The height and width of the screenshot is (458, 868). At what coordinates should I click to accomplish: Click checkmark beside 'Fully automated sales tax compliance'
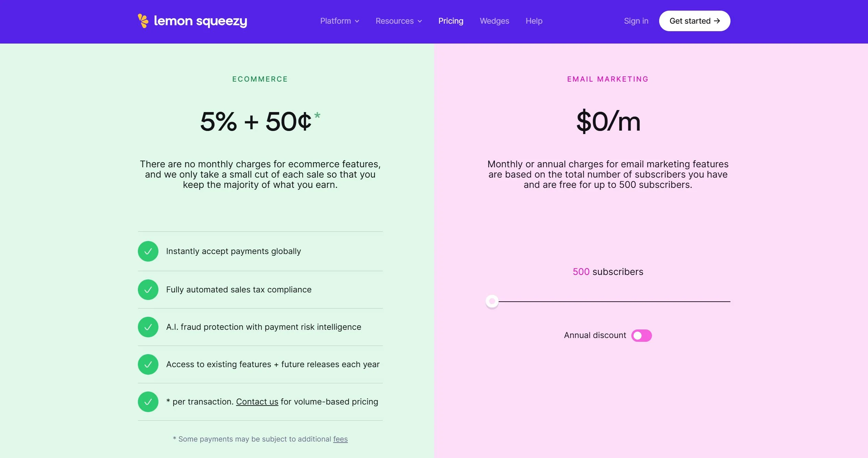point(148,289)
